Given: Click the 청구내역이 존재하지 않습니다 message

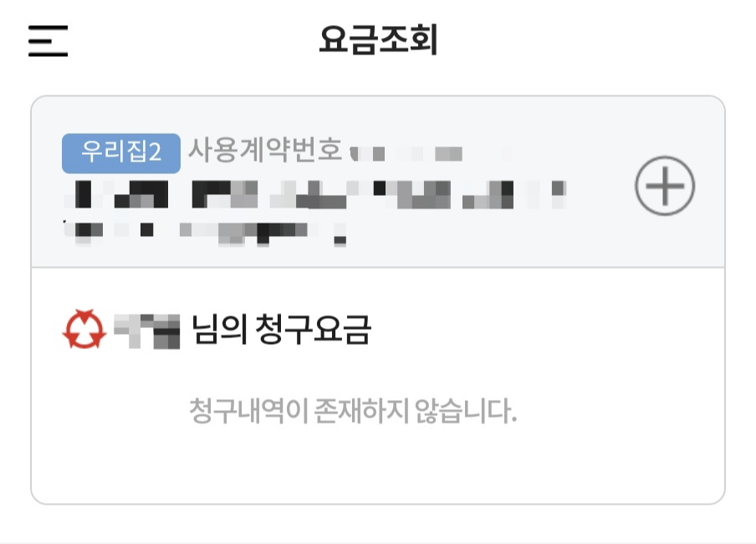Looking at the screenshot, I should (x=353, y=411).
